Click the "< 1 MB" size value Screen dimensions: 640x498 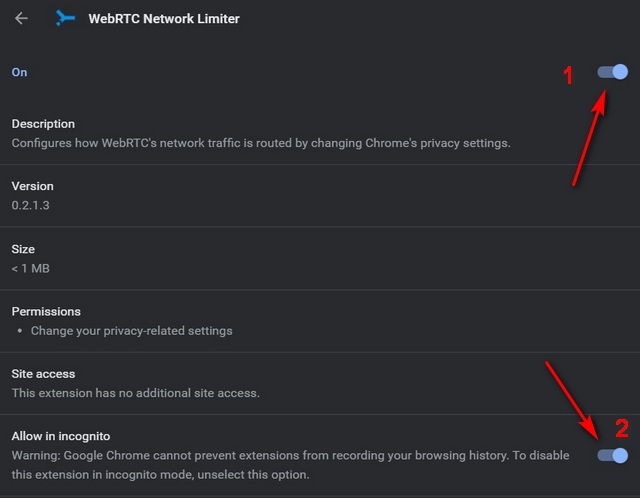pyautogui.click(x=30, y=268)
